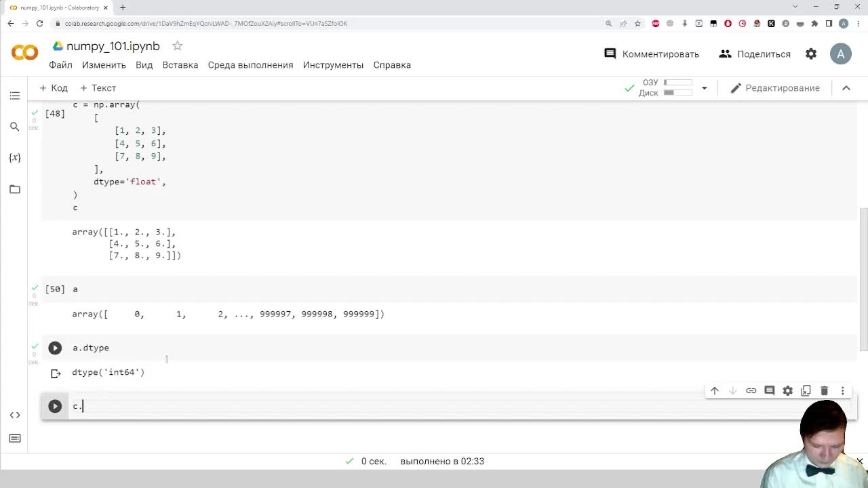Click the Colab CO logo

pyautogui.click(x=25, y=52)
